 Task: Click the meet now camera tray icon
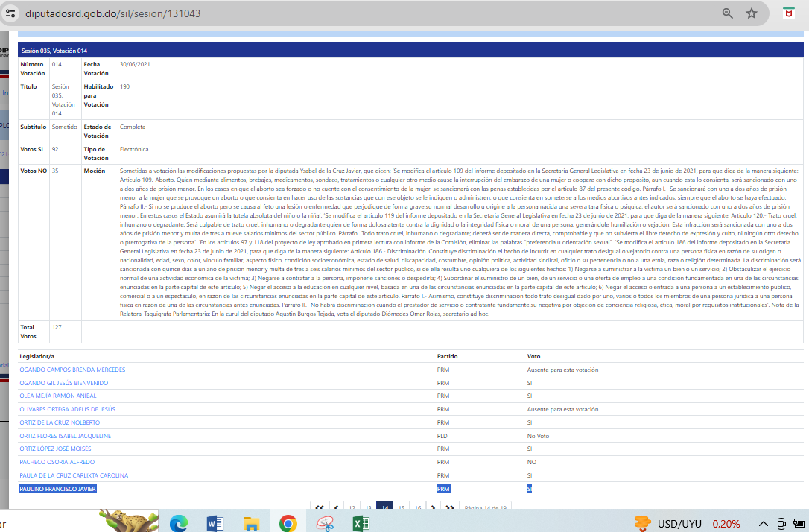point(781,524)
